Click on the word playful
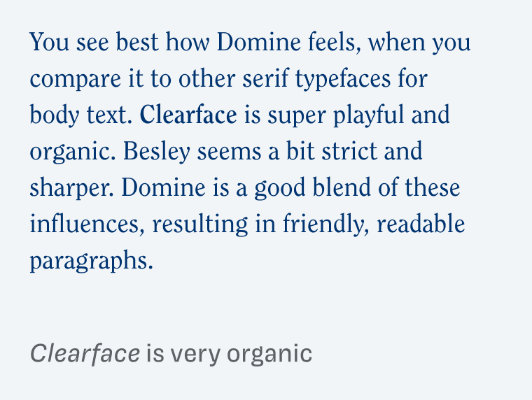532x400 pixels. 369,115
